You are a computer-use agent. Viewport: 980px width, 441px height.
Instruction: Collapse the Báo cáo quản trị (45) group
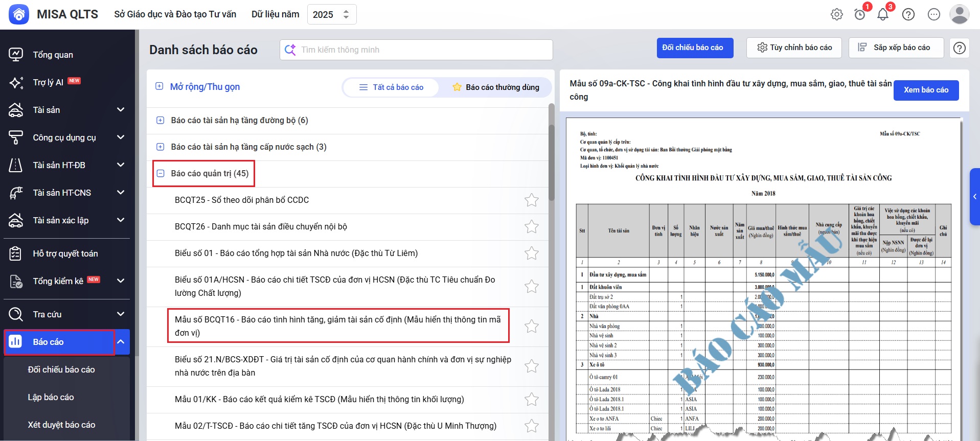(161, 174)
